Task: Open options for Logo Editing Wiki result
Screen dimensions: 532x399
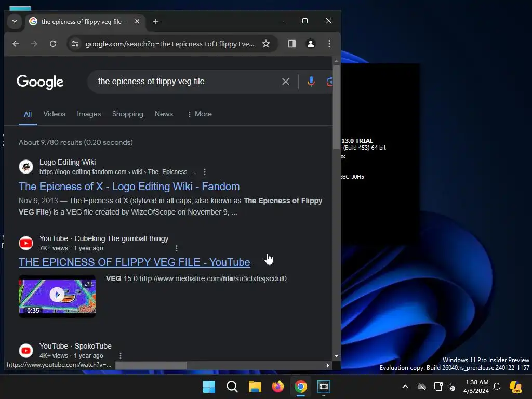Action: [x=205, y=172]
